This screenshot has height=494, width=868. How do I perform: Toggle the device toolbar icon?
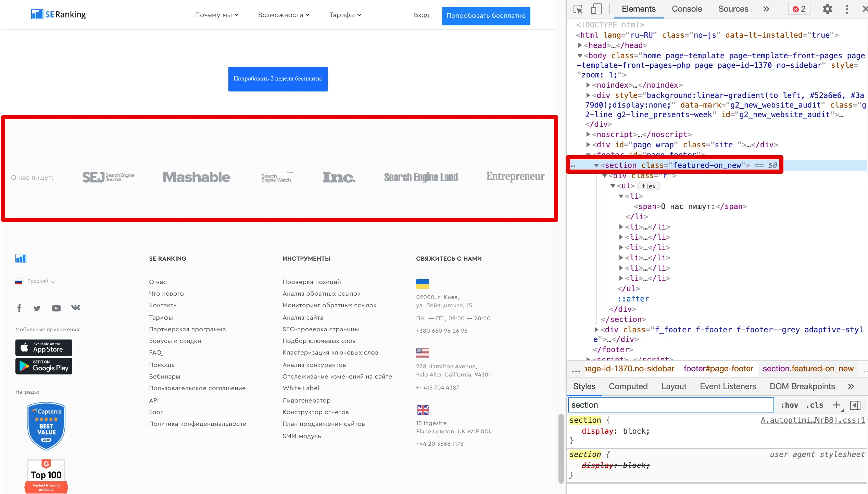click(596, 9)
